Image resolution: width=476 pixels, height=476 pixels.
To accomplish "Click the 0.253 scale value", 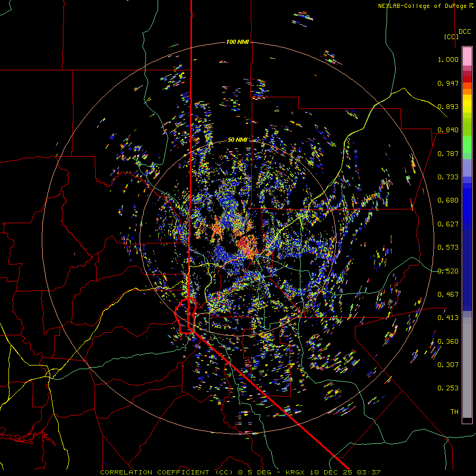I will [x=448, y=388].
